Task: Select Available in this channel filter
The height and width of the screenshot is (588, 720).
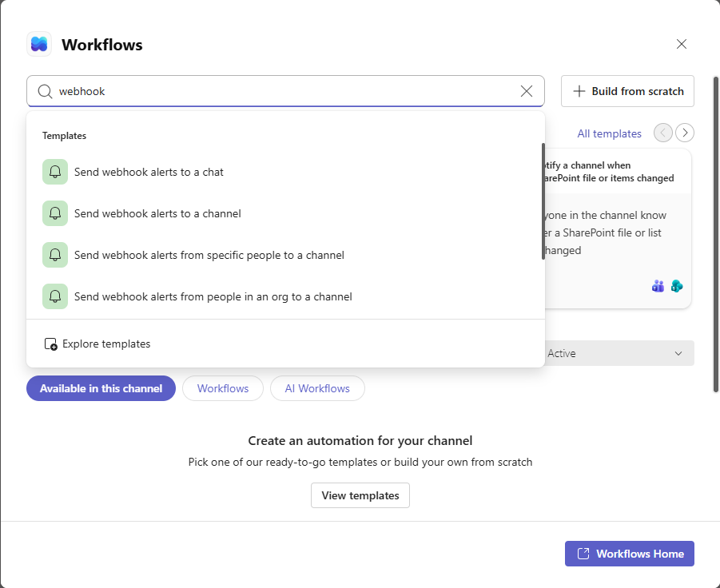Action: (101, 388)
